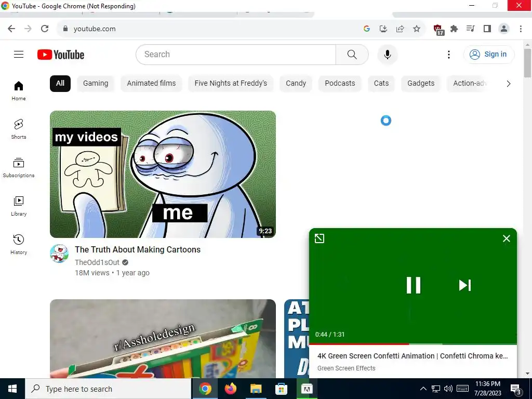
Task: Click the YouTube logo
Action: pyautogui.click(x=61, y=55)
